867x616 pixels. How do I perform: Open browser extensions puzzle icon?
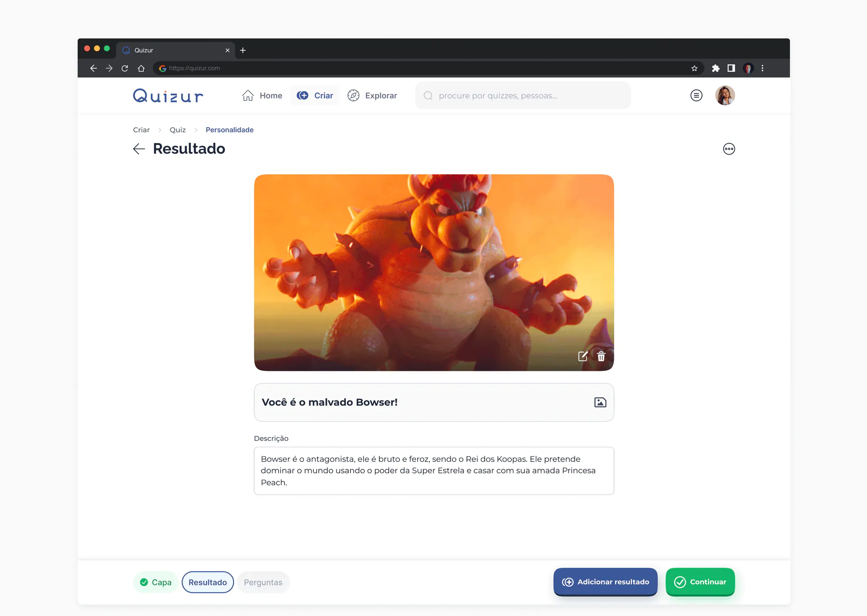tap(716, 68)
